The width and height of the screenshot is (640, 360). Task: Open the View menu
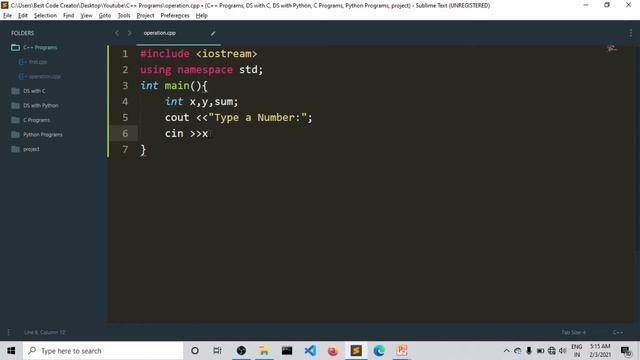pos(86,16)
